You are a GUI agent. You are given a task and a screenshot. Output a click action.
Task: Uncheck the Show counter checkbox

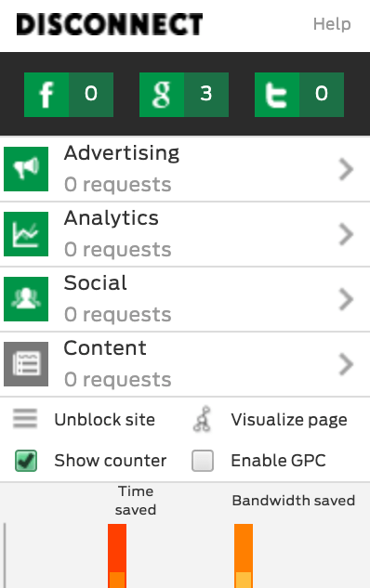tap(26, 461)
